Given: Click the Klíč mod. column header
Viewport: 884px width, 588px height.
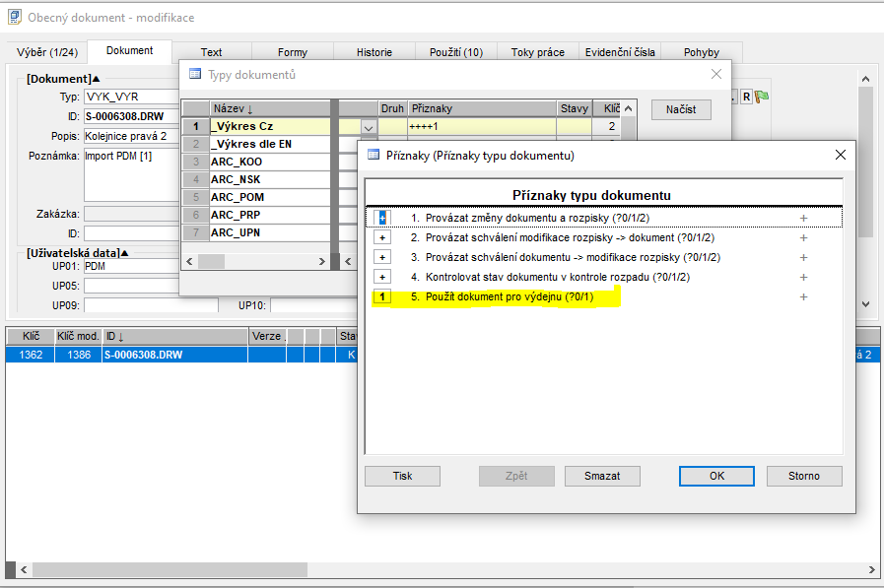Looking at the screenshot, I should 78,336.
